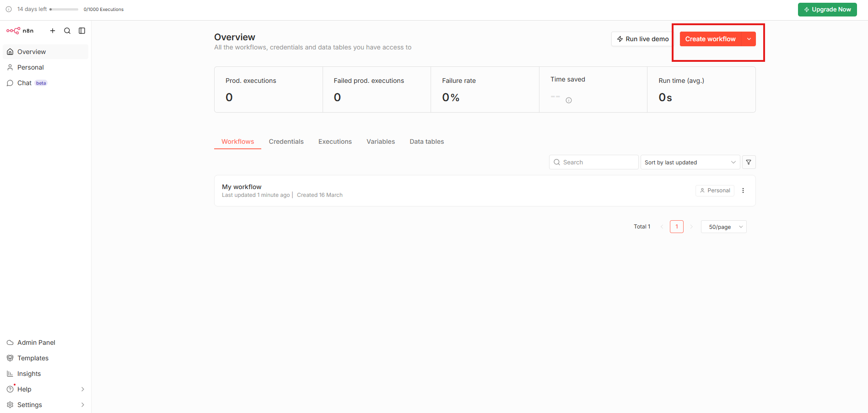
Task: Click the Upgrade Now button
Action: pos(827,9)
